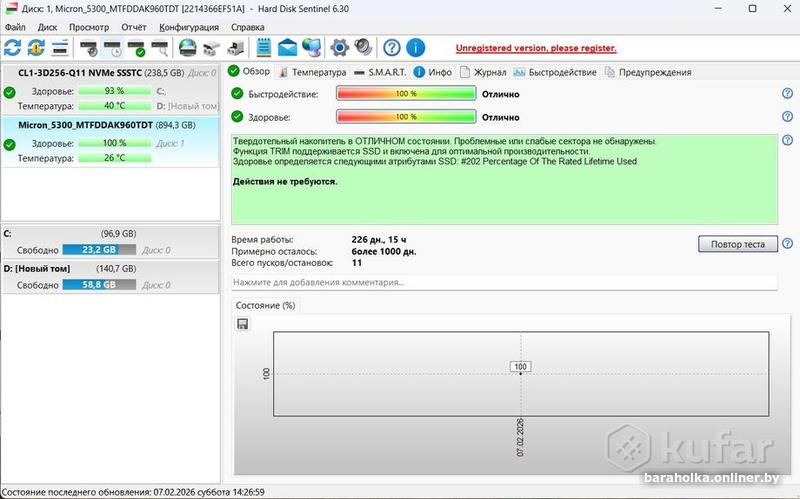The image size is (800, 499).
Task: Click the 93 % health bar of CL1-3D256
Action: pos(114,91)
